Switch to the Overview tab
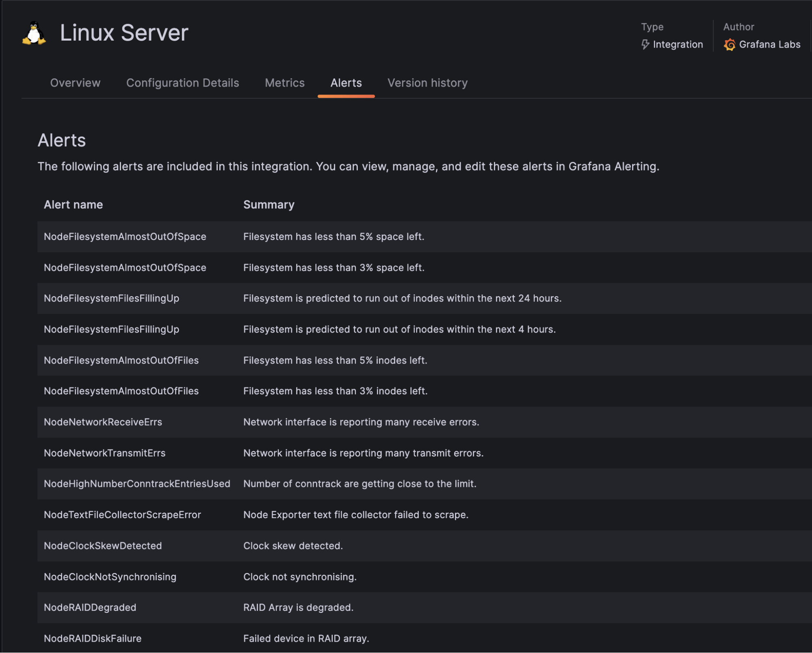 [x=75, y=83]
